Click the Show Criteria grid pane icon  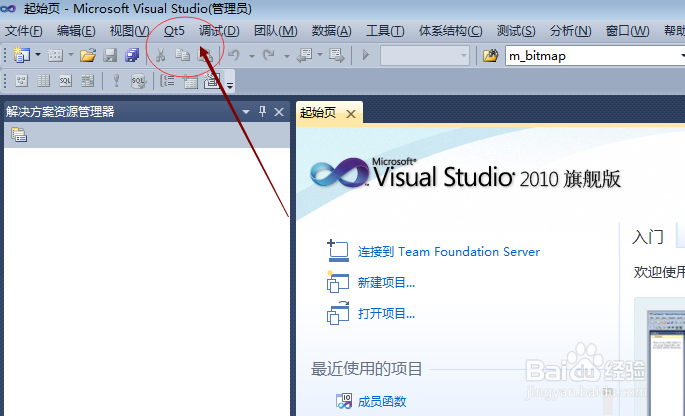(x=43, y=81)
